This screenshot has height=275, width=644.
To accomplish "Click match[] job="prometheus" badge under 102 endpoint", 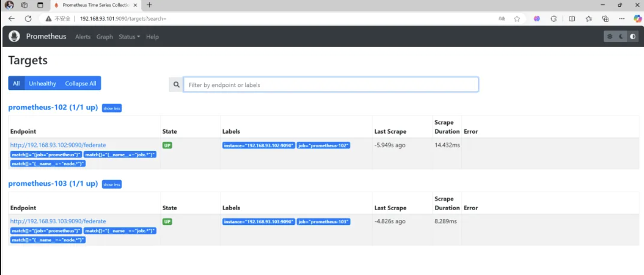I will point(46,155).
